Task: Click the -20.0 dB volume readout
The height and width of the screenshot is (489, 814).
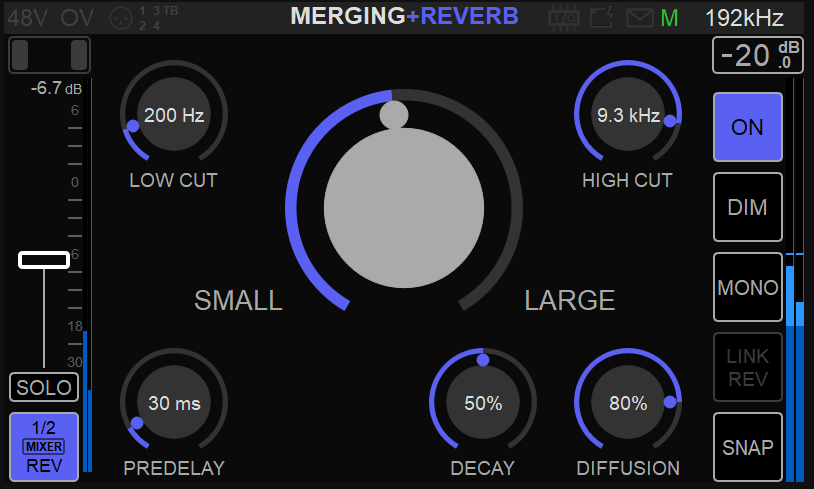Action: pyautogui.click(x=758, y=55)
